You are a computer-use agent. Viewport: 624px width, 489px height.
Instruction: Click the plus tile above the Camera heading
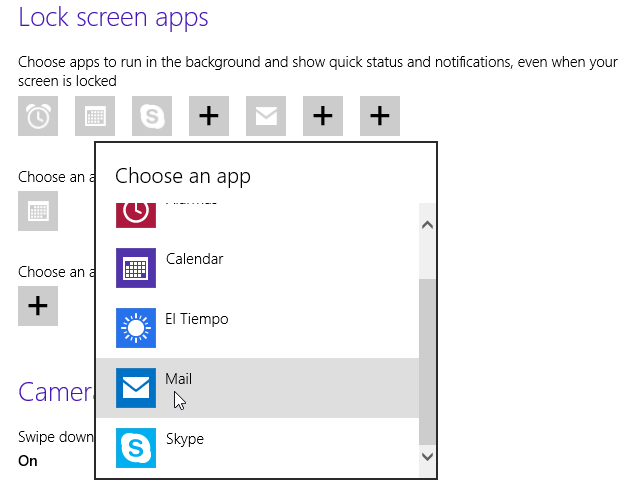[38, 306]
